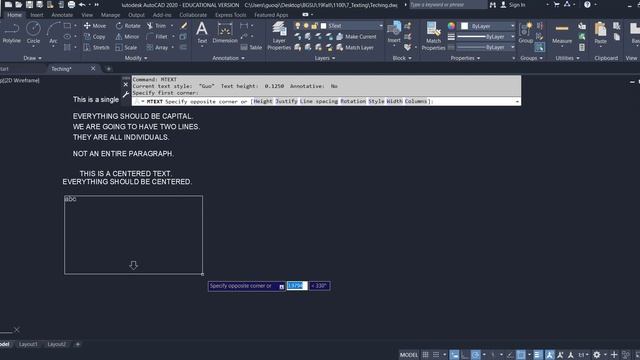Select the Arc tool

pyautogui.click(x=53, y=33)
